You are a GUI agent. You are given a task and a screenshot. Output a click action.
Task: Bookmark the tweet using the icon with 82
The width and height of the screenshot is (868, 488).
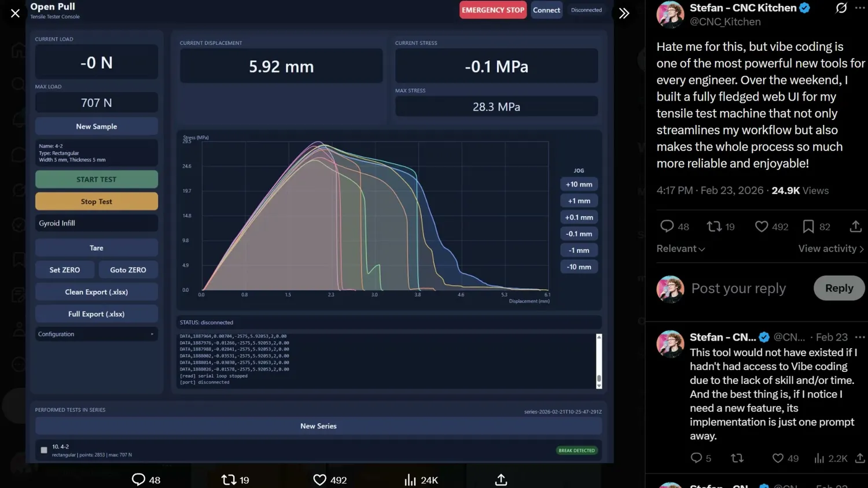point(808,227)
